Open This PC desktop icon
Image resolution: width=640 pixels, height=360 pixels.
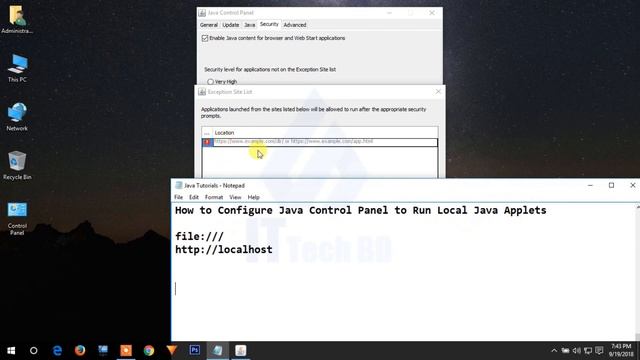click(17, 68)
